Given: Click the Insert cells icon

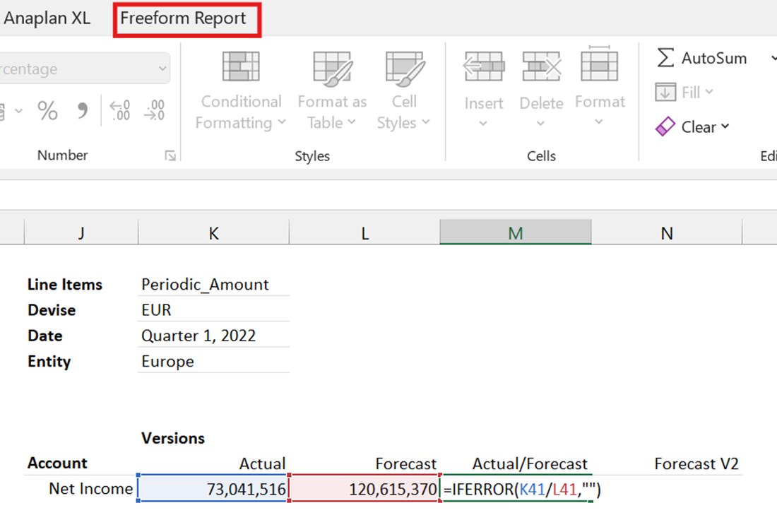Looking at the screenshot, I should (x=484, y=66).
